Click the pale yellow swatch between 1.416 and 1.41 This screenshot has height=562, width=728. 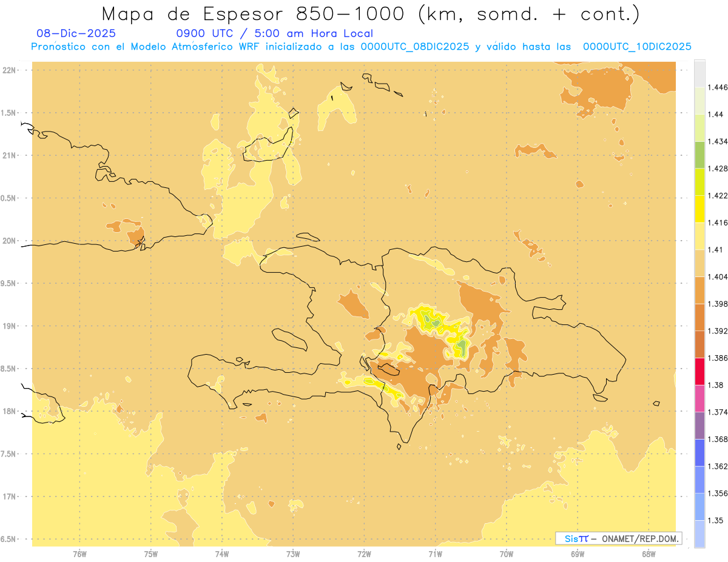(699, 236)
